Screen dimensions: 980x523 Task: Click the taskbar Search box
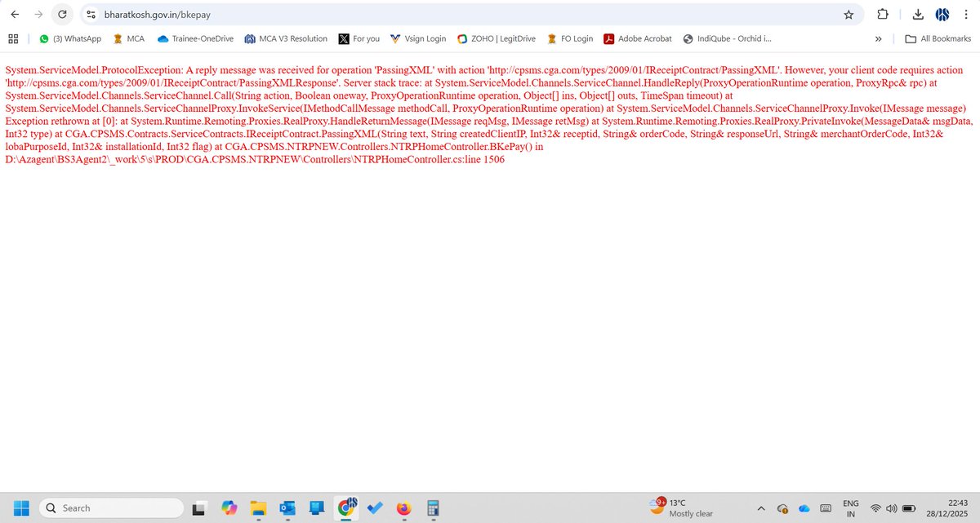[x=110, y=507]
